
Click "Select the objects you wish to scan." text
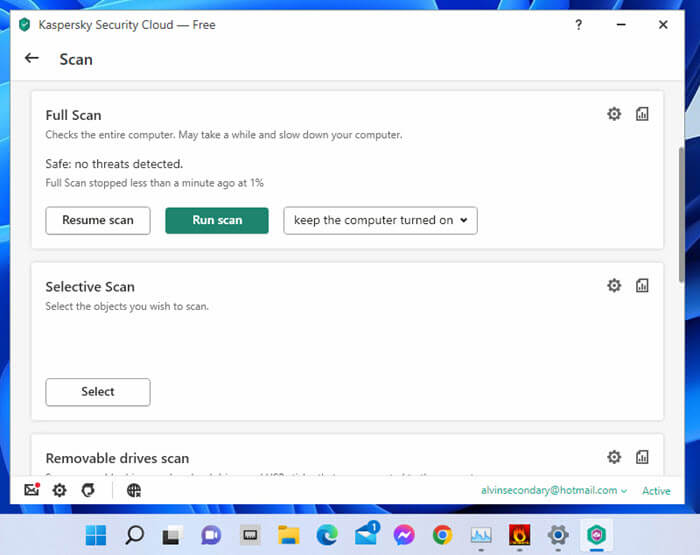coord(127,306)
